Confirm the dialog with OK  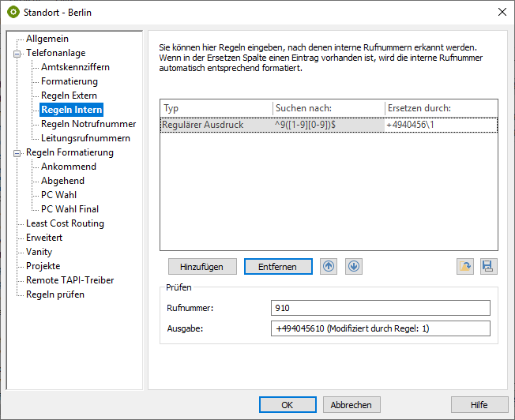(x=288, y=405)
